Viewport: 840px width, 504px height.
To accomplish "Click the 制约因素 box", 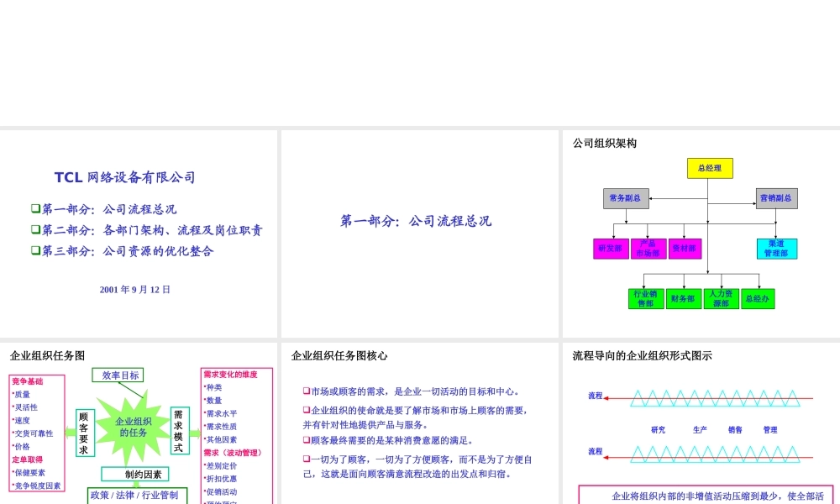I will pos(135,475).
